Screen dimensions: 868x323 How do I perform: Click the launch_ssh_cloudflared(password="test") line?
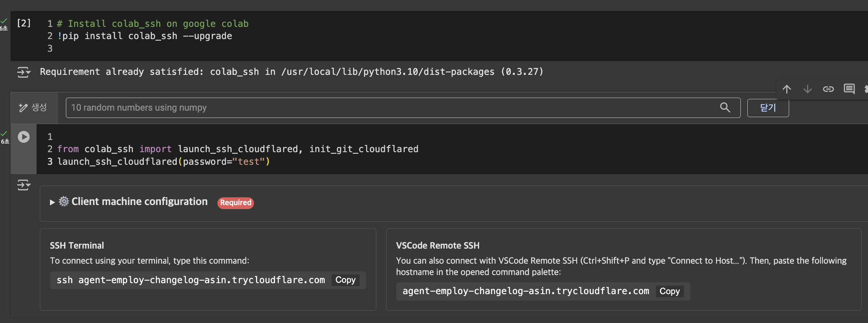tap(163, 162)
